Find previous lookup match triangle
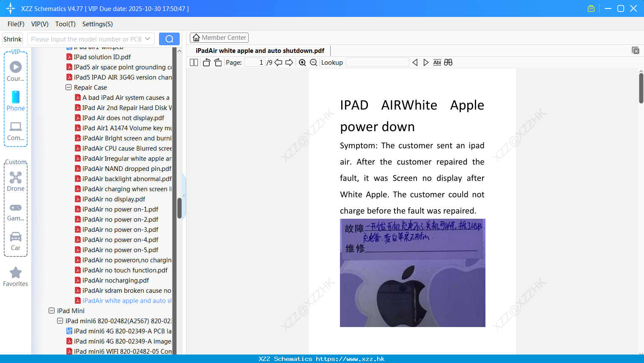The height and width of the screenshot is (363, 644). [415, 63]
